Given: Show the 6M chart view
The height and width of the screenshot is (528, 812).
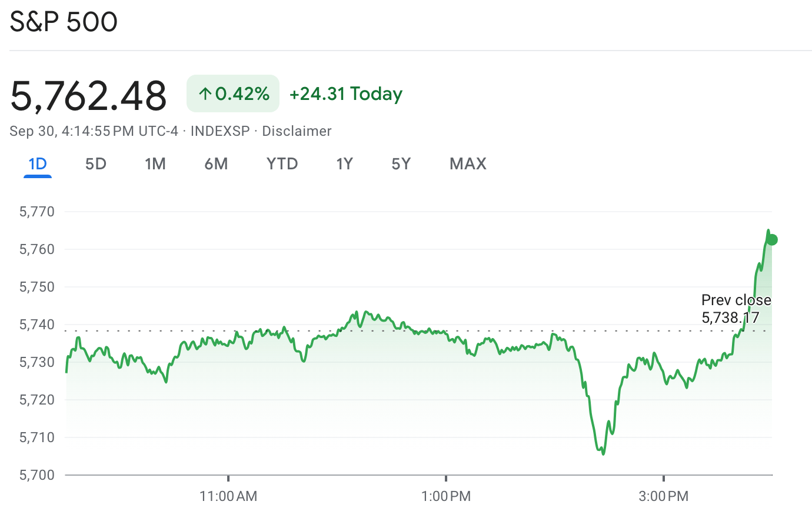Looking at the screenshot, I should coord(216,163).
